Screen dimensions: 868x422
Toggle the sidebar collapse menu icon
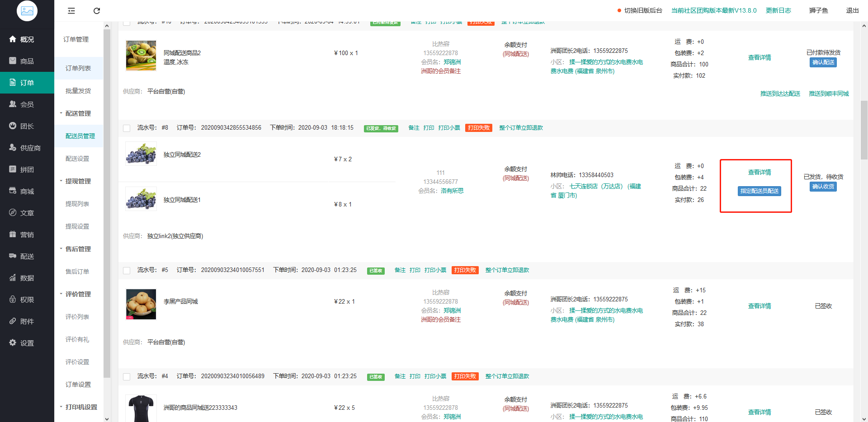(x=71, y=11)
